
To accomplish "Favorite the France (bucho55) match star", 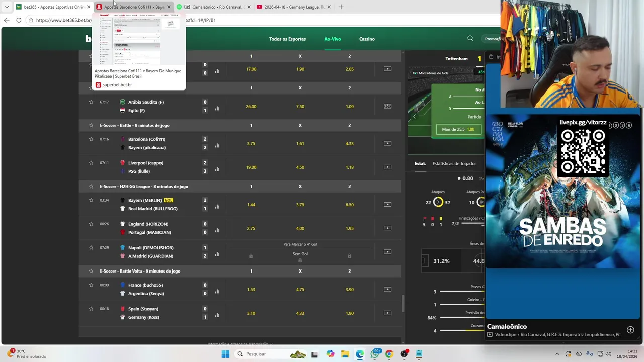I will [x=91, y=285].
